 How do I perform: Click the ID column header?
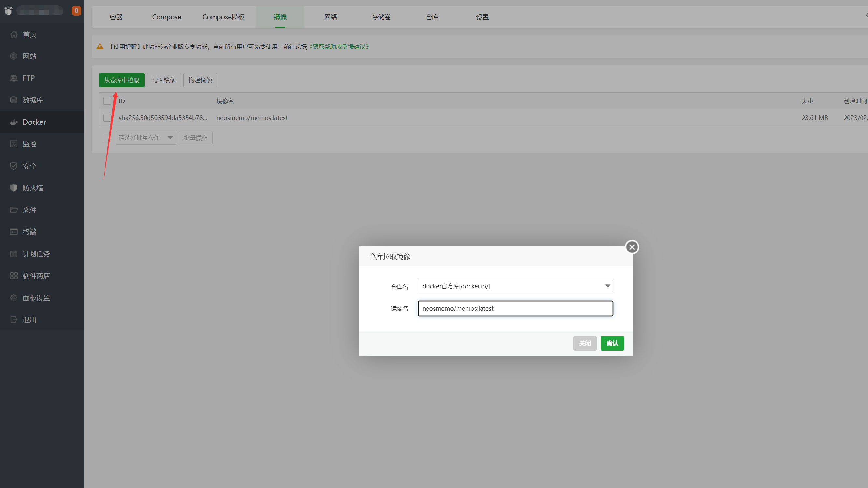click(122, 101)
